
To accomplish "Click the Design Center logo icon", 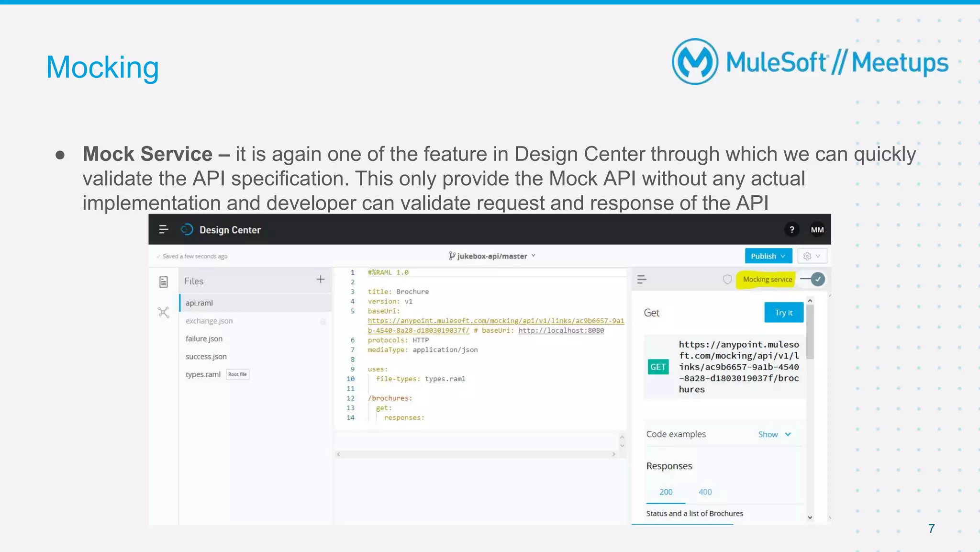I will click(x=187, y=230).
